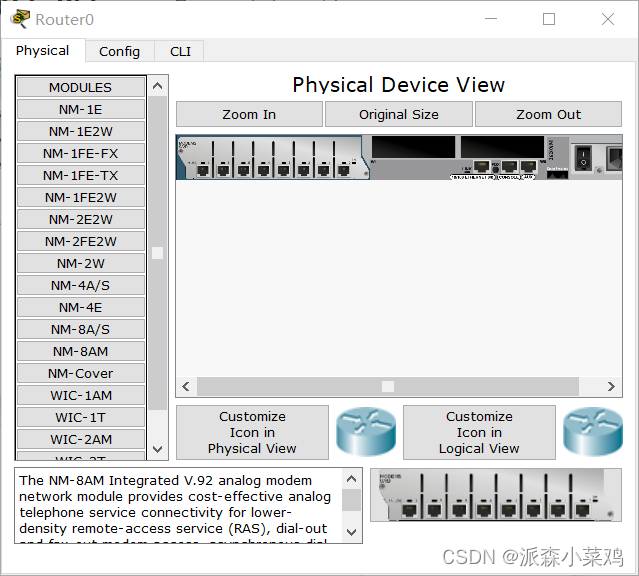This screenshot has width=639, height=576.
Task: Click the NM-8AM module preview image
Action: click(x=496, y=495)
